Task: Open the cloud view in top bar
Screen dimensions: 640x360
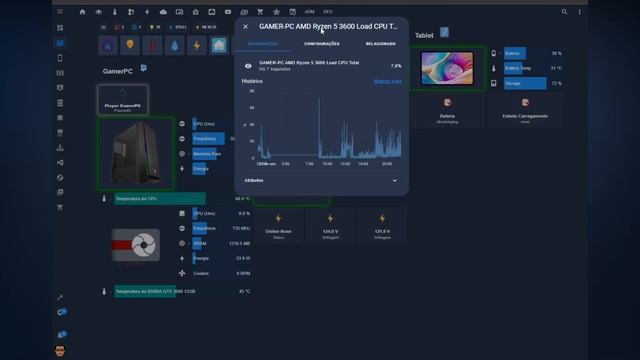Action: pyautogui.click(x=163, y=12)
